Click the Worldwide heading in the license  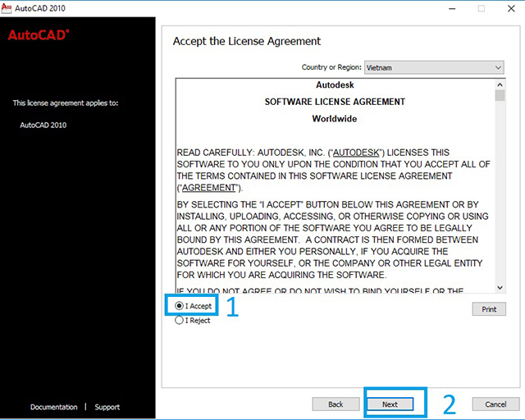[x=335, y=119]
